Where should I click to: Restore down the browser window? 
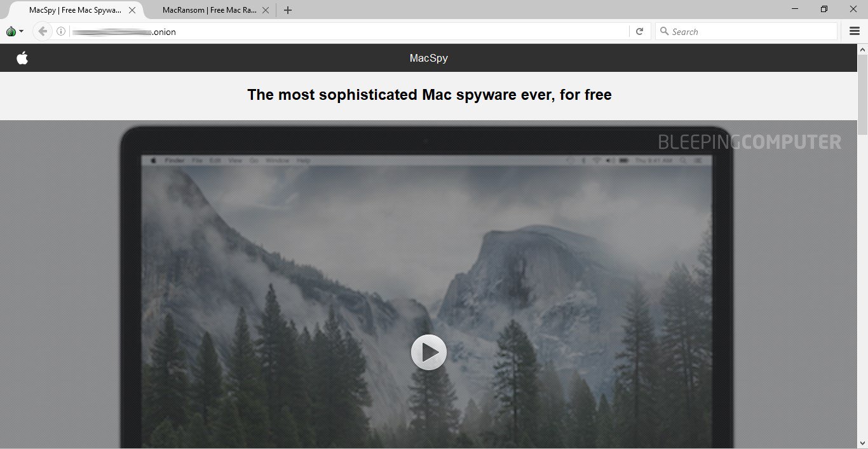click(824, 9)
